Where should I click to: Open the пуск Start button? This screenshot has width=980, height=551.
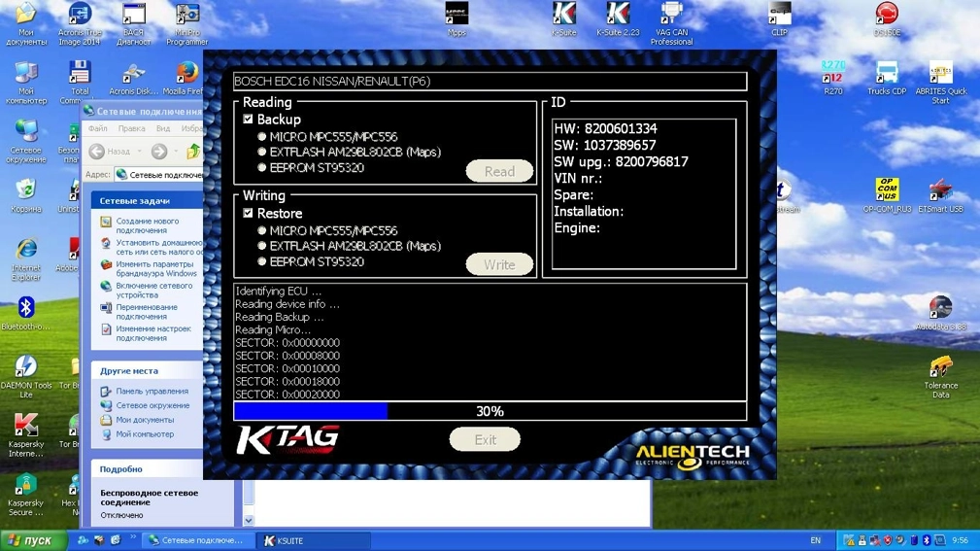[x=32, y=540]
